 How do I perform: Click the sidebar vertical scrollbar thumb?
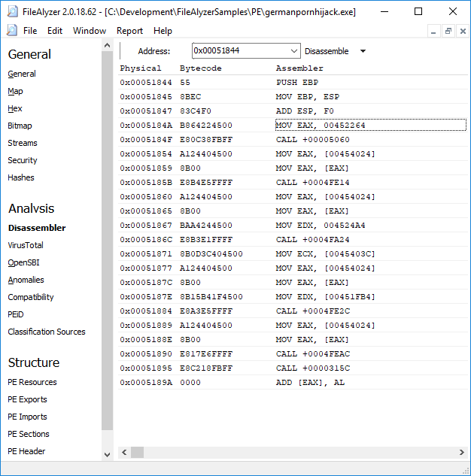pyautogui.click(x=107, y=241)
